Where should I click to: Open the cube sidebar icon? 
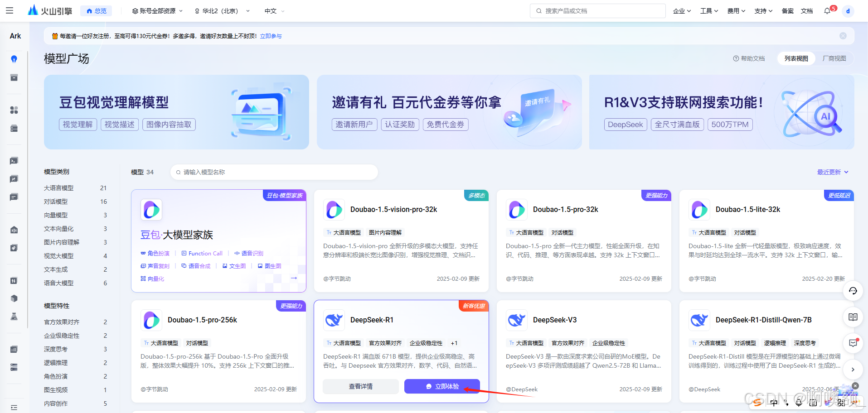click(x=14, y=298)
